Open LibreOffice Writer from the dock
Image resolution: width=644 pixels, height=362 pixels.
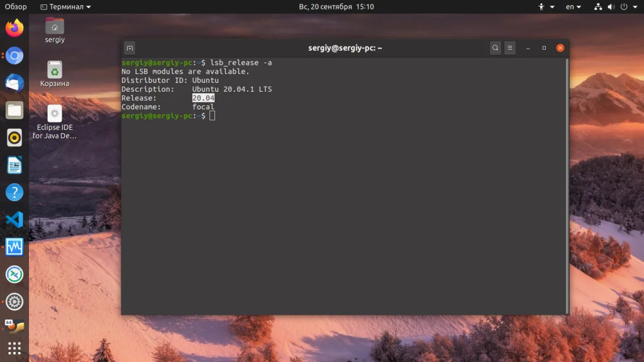[14, 165]
